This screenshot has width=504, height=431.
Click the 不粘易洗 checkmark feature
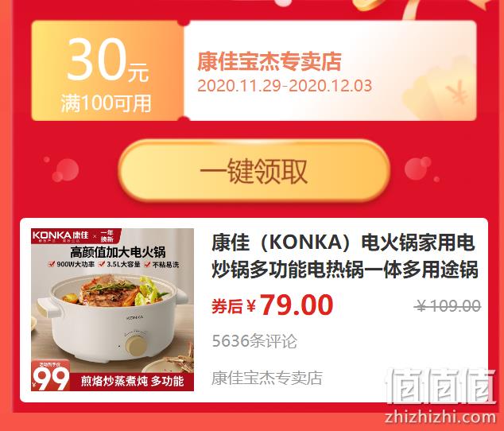pyautogui.click(x=161, y=264)
